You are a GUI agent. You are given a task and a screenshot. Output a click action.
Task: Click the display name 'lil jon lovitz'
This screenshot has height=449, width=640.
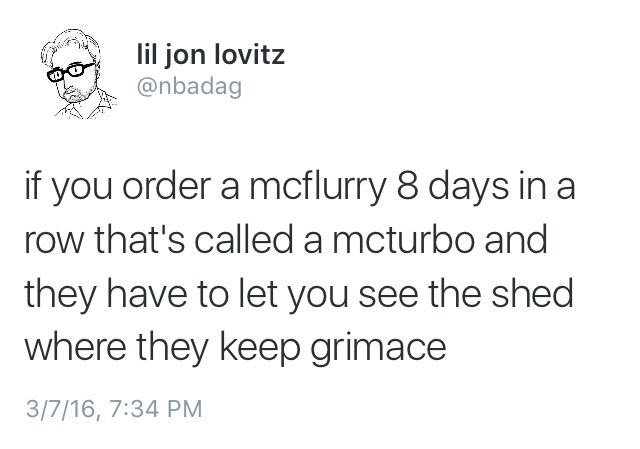click(208, 55)
